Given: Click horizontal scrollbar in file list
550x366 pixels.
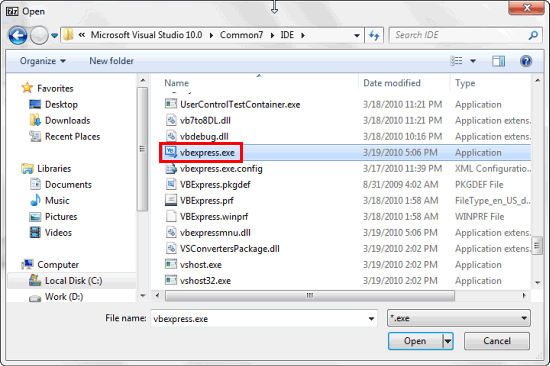Looking at the screenshot, I should pyautogui.click(x=310, y=295).
